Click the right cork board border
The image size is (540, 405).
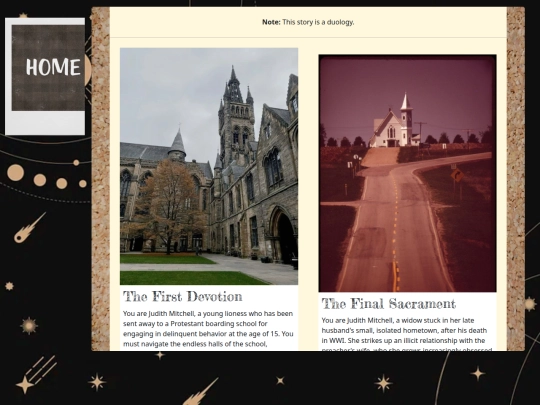click(x=516, y=179)
